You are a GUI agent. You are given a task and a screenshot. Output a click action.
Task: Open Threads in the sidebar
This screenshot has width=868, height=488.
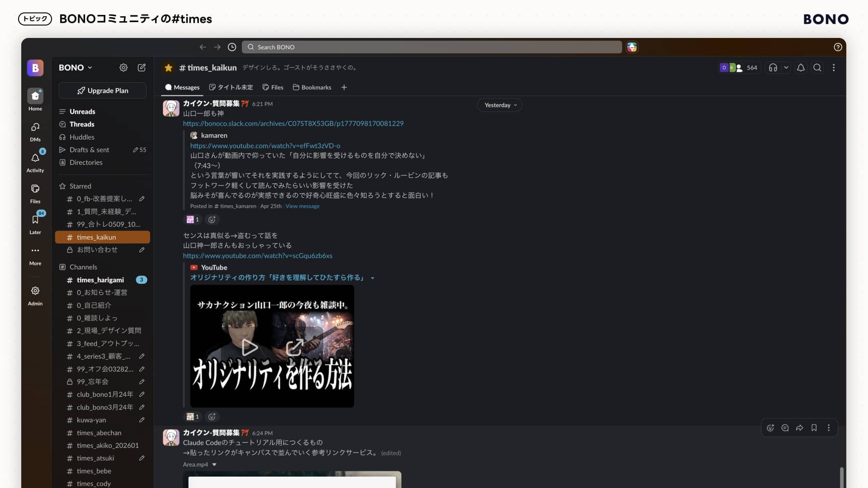103,124
